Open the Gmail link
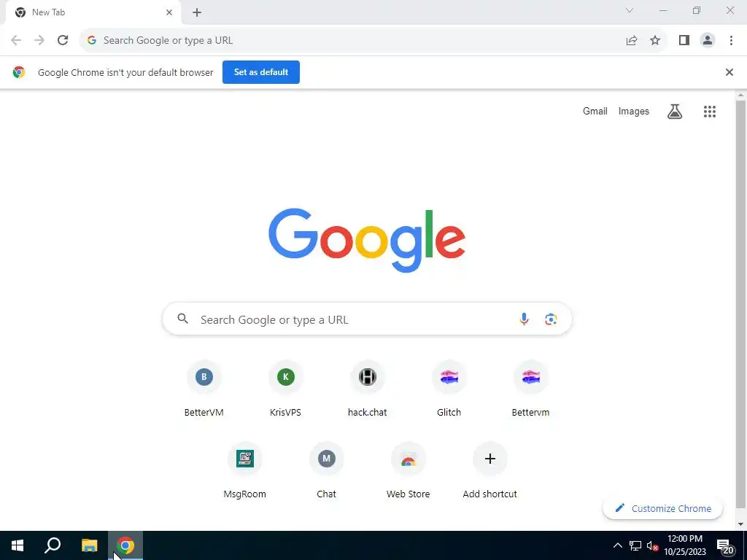This screenshot has height=560, width=747. (x=595, y=111)
